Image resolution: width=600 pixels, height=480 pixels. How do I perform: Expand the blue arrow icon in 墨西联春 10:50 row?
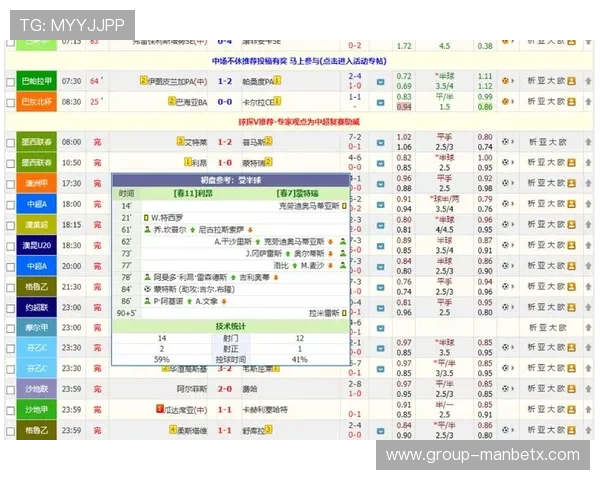tap(380, 163)
